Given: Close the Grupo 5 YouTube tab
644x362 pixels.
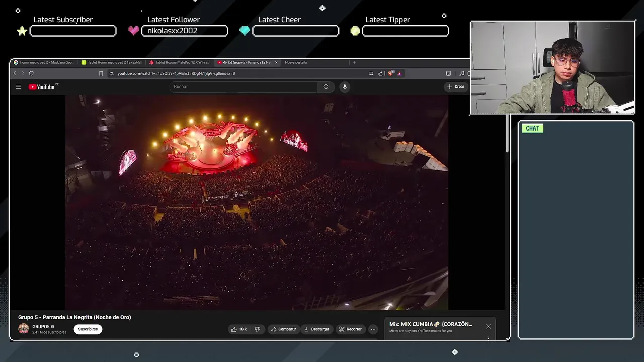Looking at the screenshot, I should tap(276, 62).
